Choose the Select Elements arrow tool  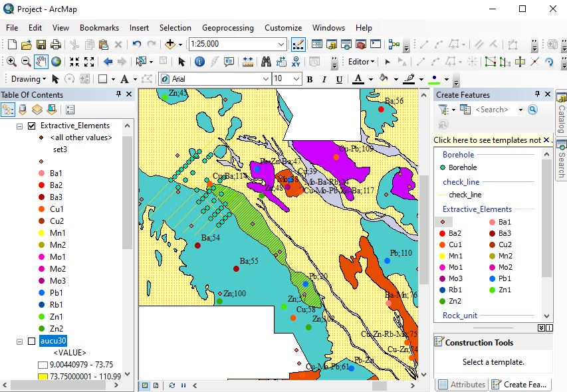(x=181, y=62)
